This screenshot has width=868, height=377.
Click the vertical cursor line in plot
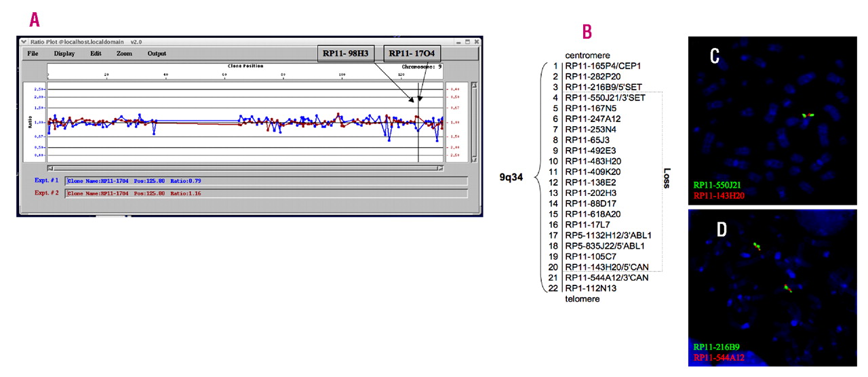(x=418, y=136)
